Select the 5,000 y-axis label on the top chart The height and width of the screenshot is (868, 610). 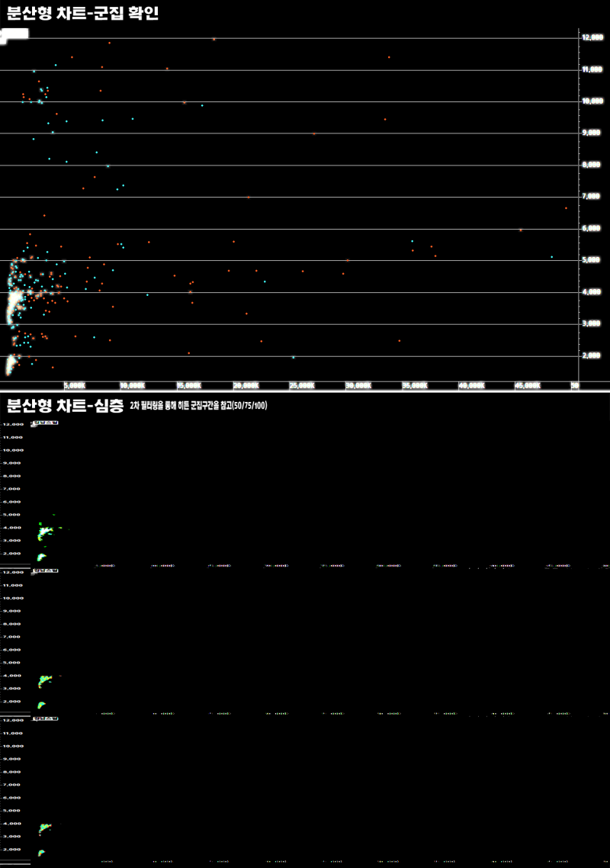point(591,259)
